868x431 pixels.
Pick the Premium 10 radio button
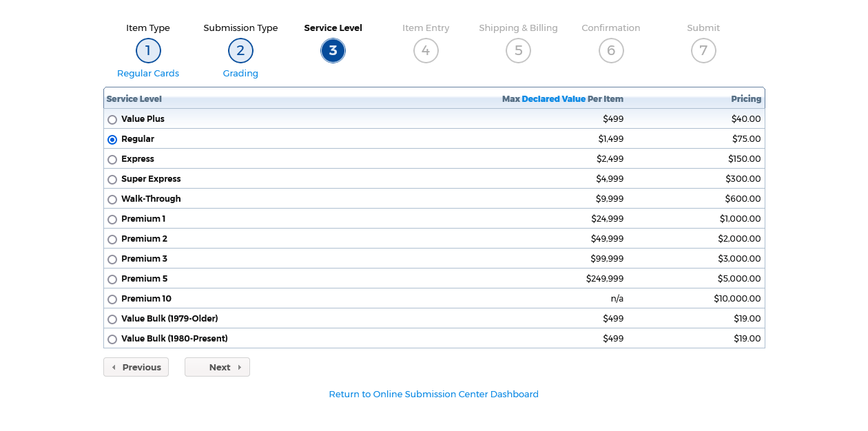112,299
